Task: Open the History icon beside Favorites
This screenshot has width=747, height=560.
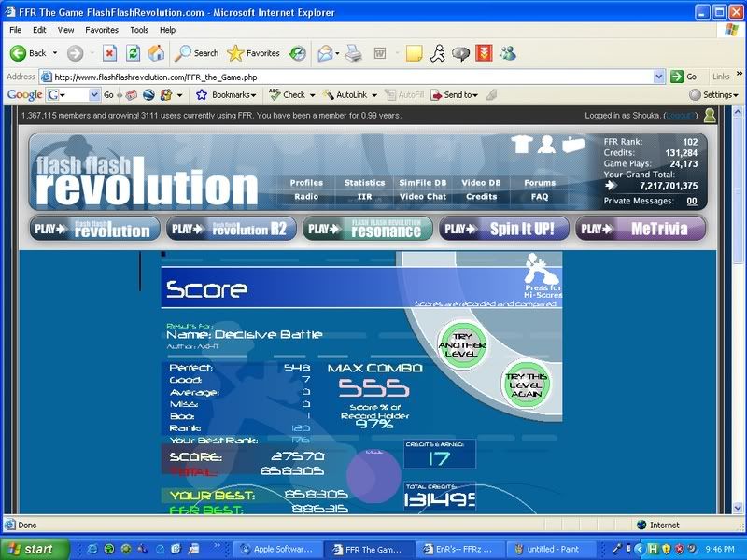Action: coord(297,53)
